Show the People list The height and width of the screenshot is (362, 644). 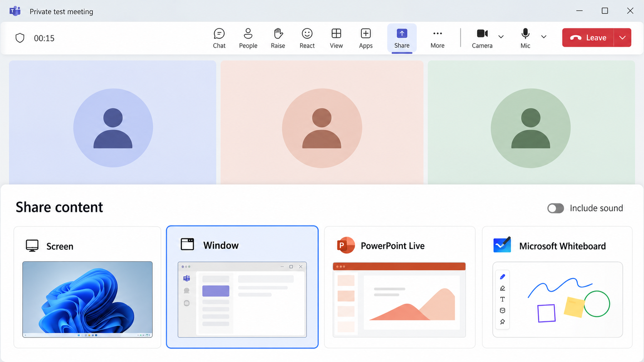pyautogui.click(x=248, y=38)
